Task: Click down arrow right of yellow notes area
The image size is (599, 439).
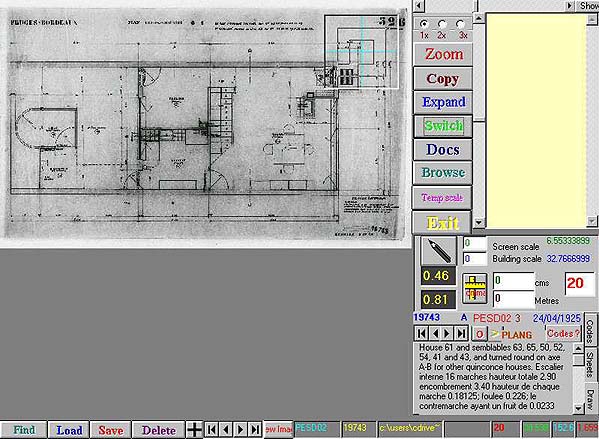Action: click(x=591, y=222)
